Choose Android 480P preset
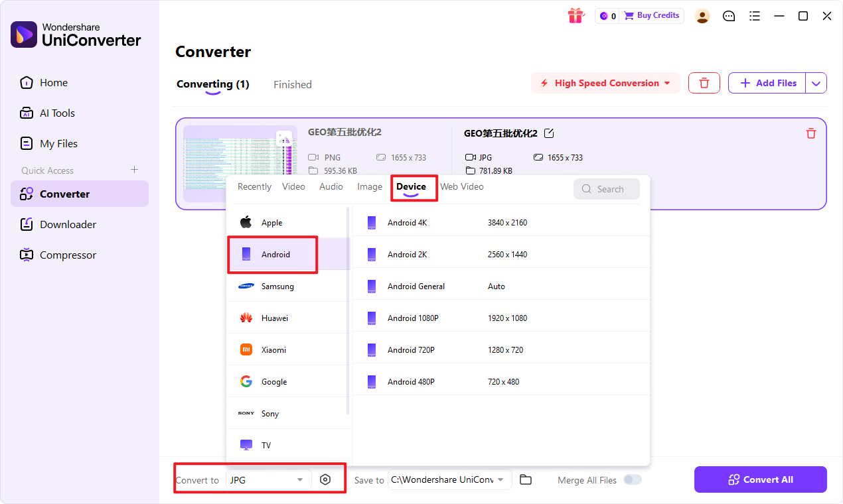 click(501, 382)
